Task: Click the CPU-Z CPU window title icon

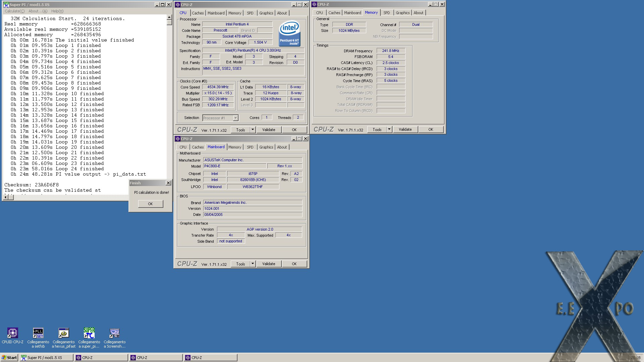Action: click(x=178, y=5)
